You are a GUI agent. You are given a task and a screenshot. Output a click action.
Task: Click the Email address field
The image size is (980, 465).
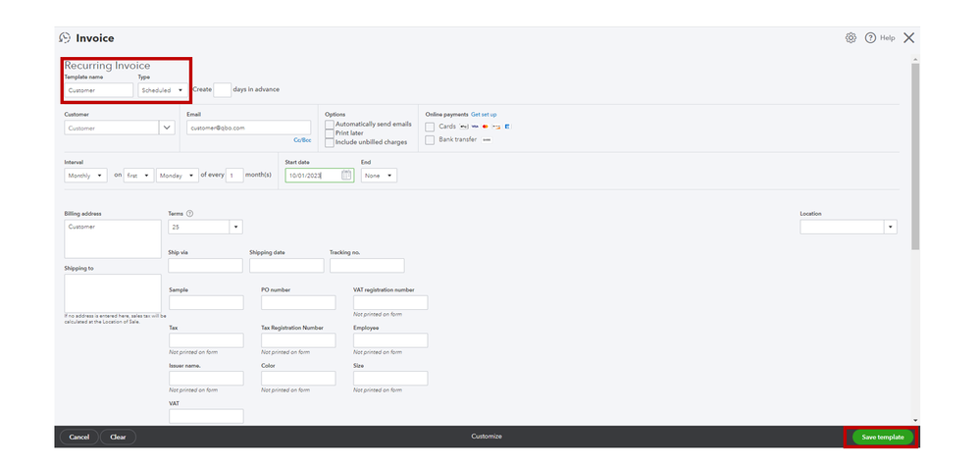(249, 128)
